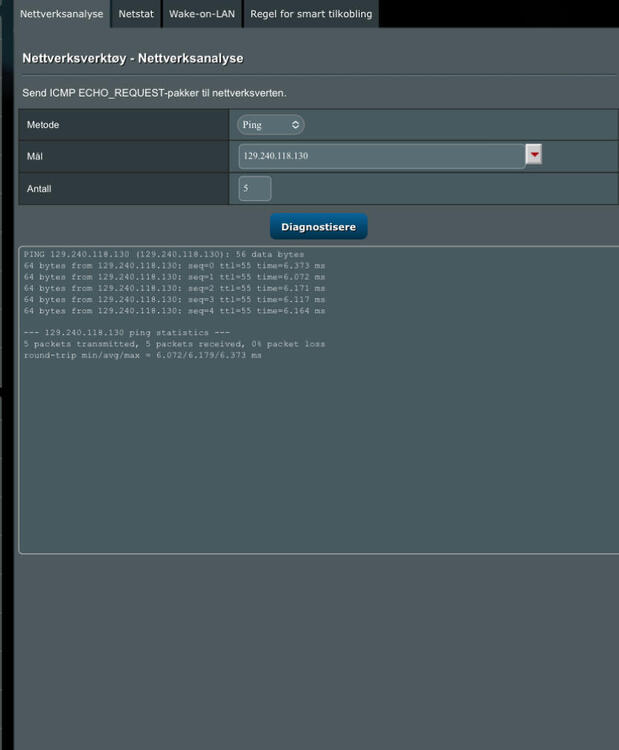Open the Wake-on-LAN tab
The height and width of the screenshot is (750, 619).
(x=201, y=14)
